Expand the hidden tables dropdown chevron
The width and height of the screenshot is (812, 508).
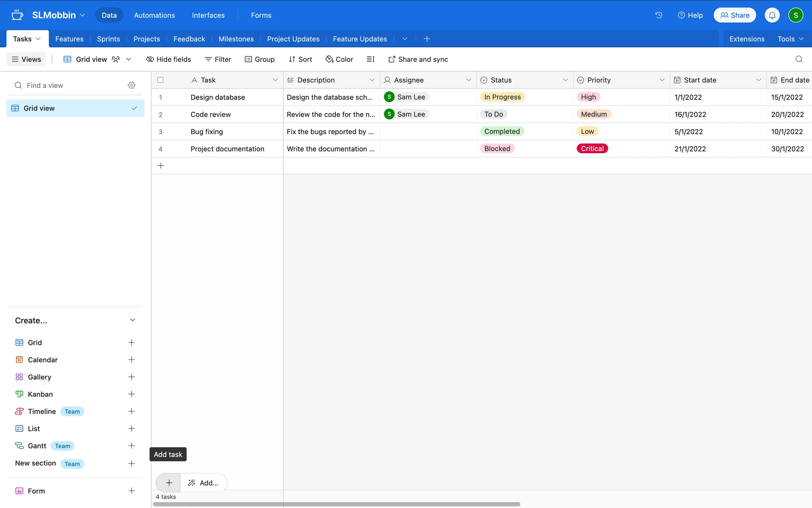[x=405, y=39]
